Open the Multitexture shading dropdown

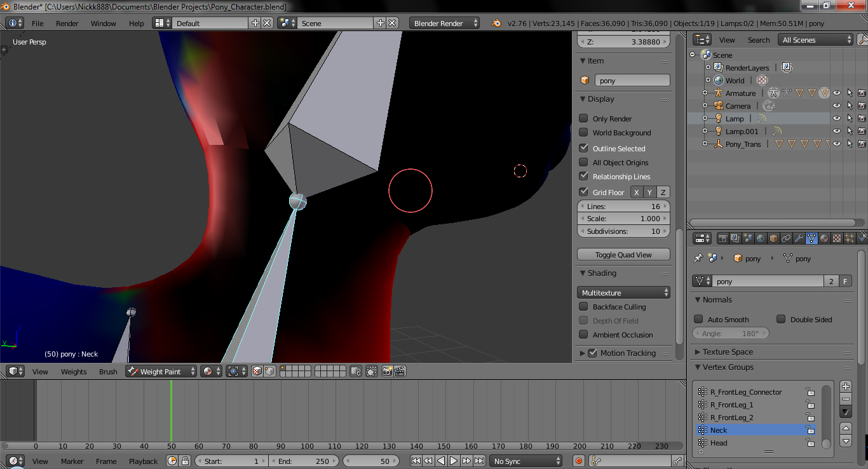point(624,292)
